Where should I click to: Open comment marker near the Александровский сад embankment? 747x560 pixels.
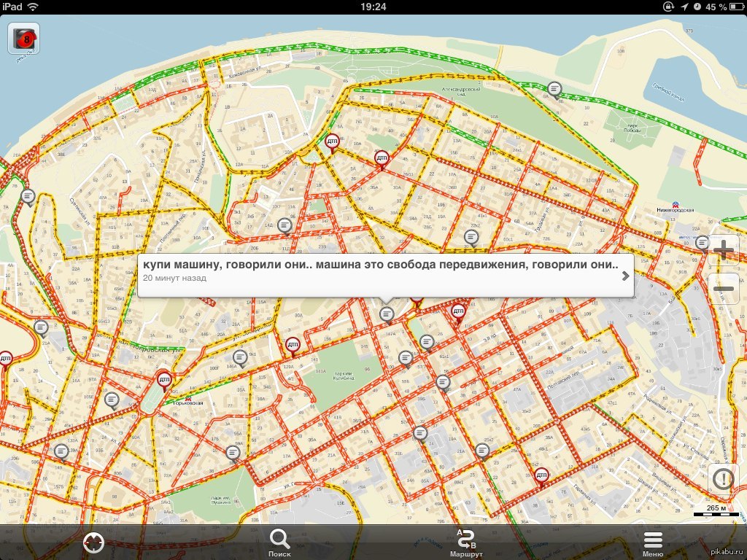tap(555, 90)
